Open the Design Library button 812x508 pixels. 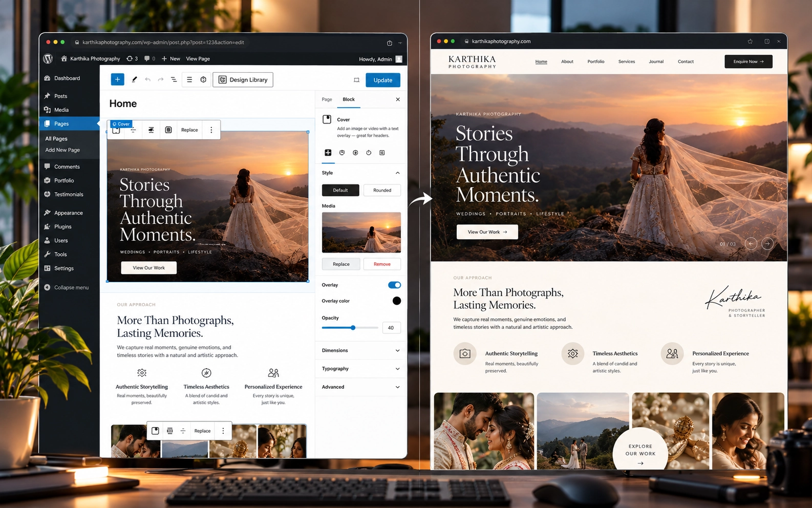(x=243, y=80)
